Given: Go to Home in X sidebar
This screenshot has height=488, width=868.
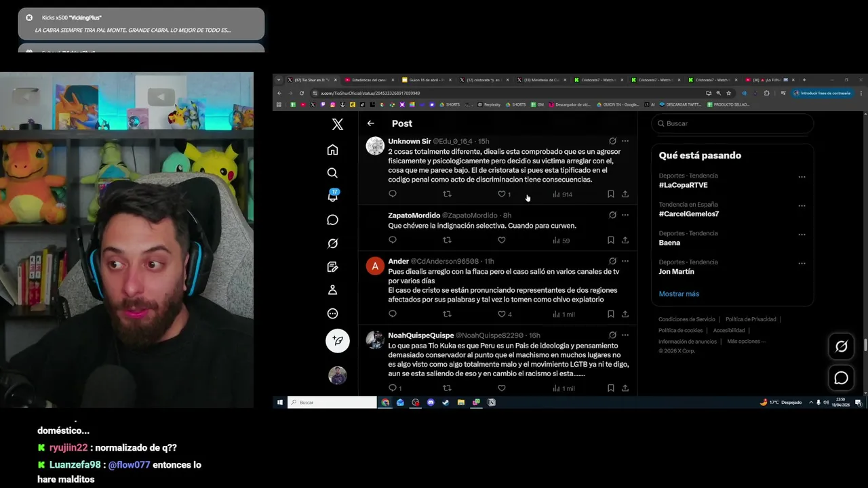Looking at the screenshot, I should click(x=332, y=150).
